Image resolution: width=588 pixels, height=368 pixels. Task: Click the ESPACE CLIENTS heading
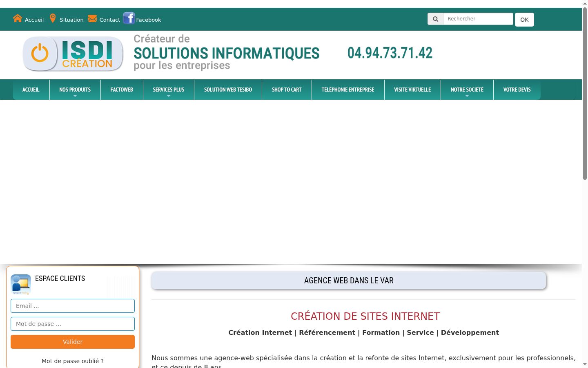tap(60, 278)
